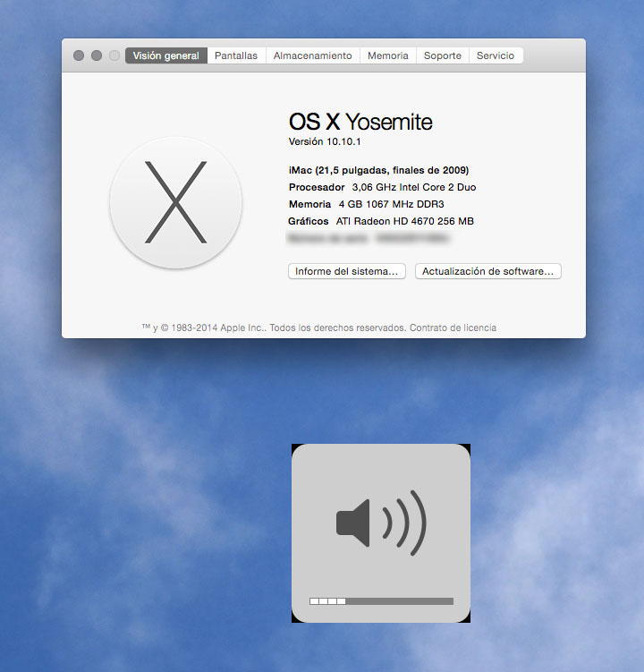The image size is (644, 672).
Task: Click the volume speaker icon overlay
Action: [x=381, y=523]
